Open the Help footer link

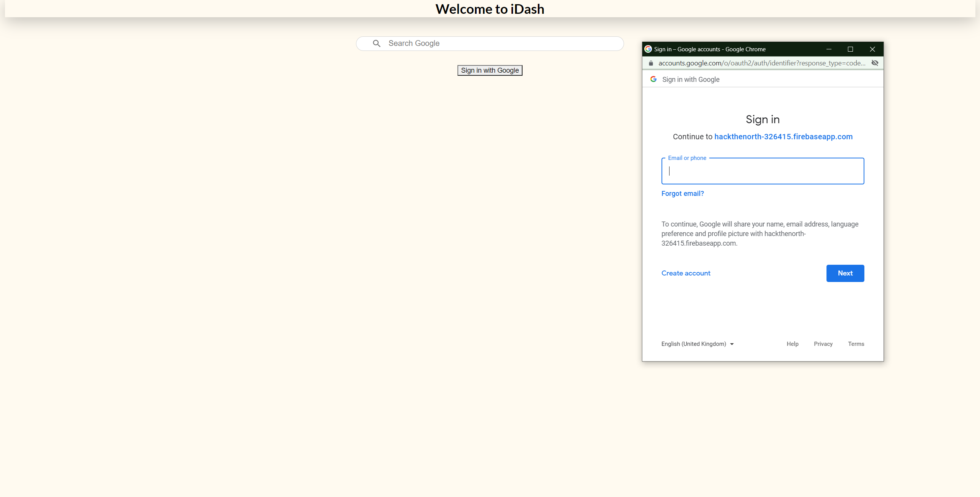pos(792,344)
